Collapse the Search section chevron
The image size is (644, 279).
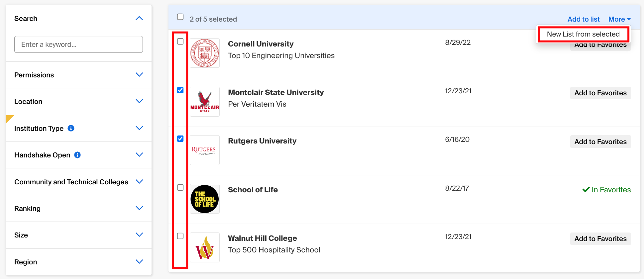click(140, 18)
